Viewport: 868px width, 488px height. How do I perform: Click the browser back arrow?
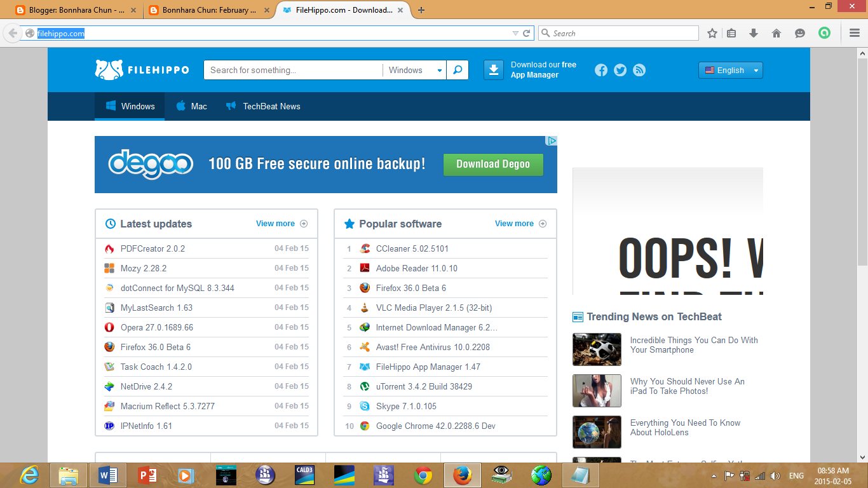[12, 33]
